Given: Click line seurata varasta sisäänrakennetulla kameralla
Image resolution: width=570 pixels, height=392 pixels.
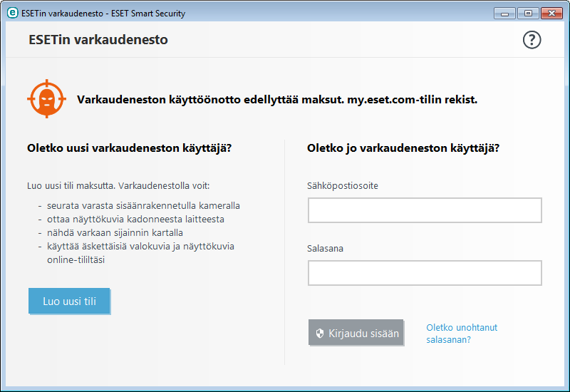Looking at the screenshot, I should (143, 206).
